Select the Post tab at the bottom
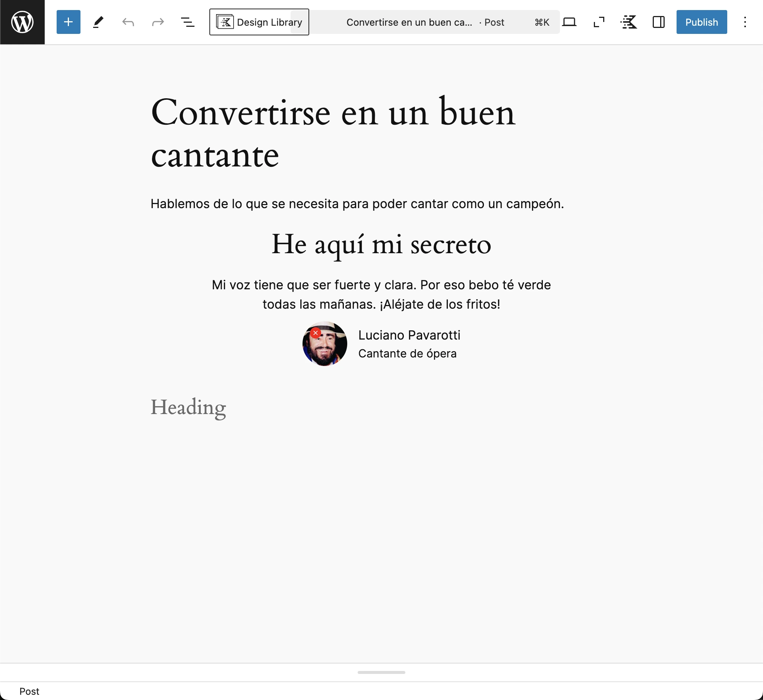 coord(30,691)
